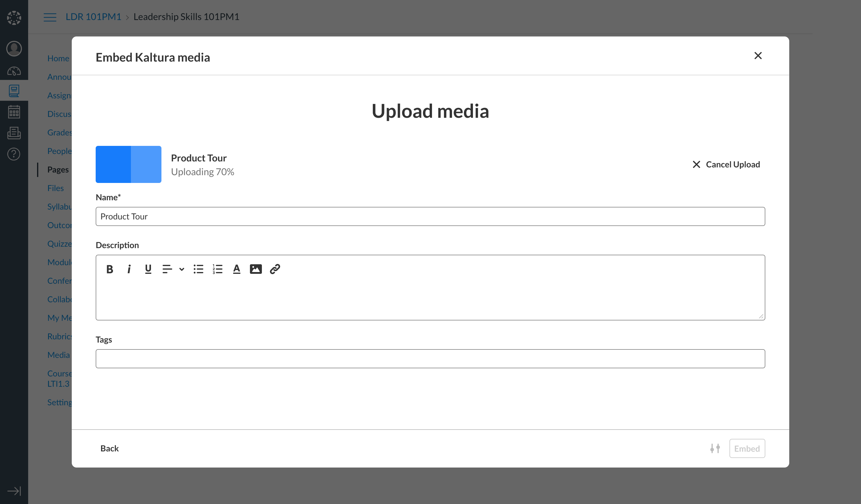Image resolution: width=861 pixels, height=504 pixels.
Task: Click the Name input field
Action: 430,216
